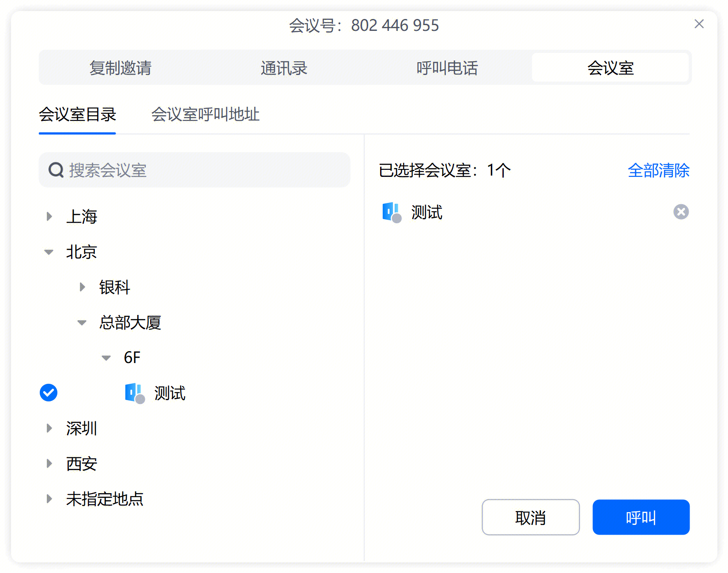
Task: Open the 通讯录 tab
Action: pos(283,68)
